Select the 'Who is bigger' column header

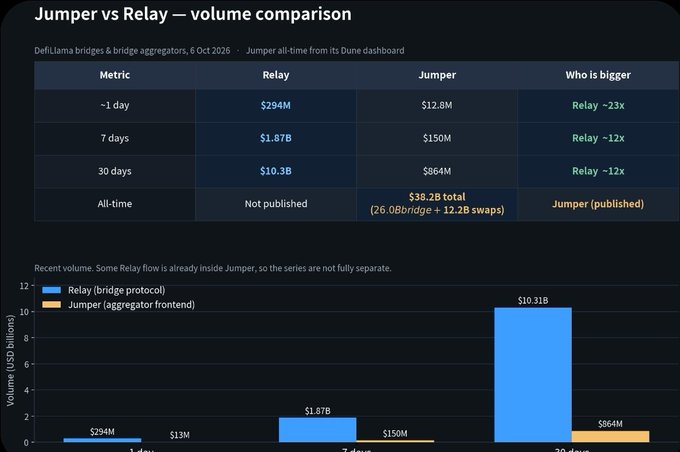pyautogui.click(x=598, y=75)
